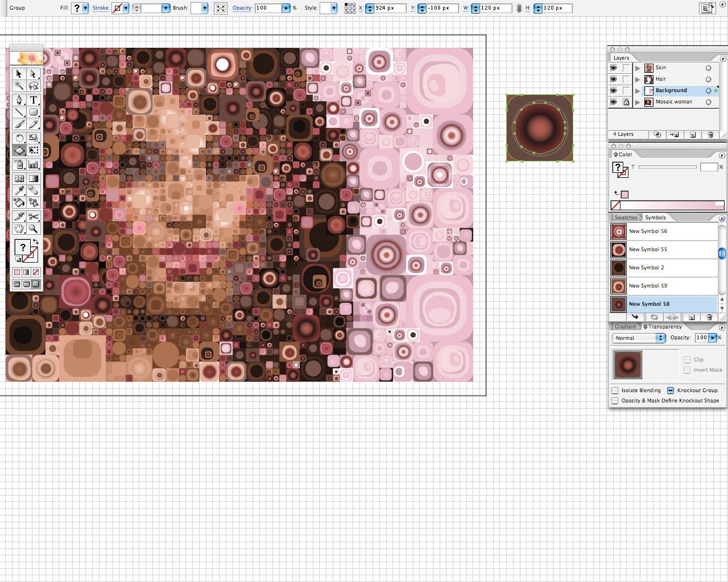Select the Type tool
This screenshot has height=582, width=728.
click(x=34, y=101)
